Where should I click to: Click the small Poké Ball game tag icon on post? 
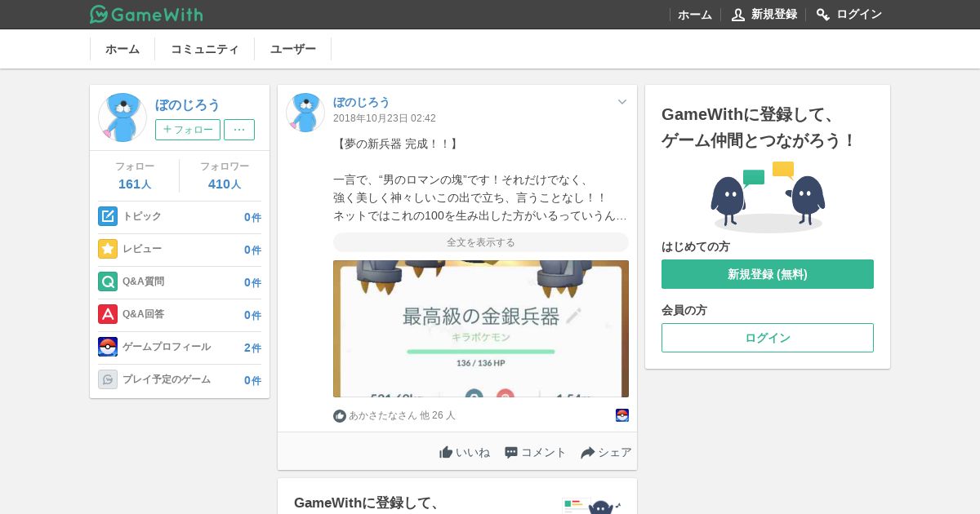tap(622, 415)
